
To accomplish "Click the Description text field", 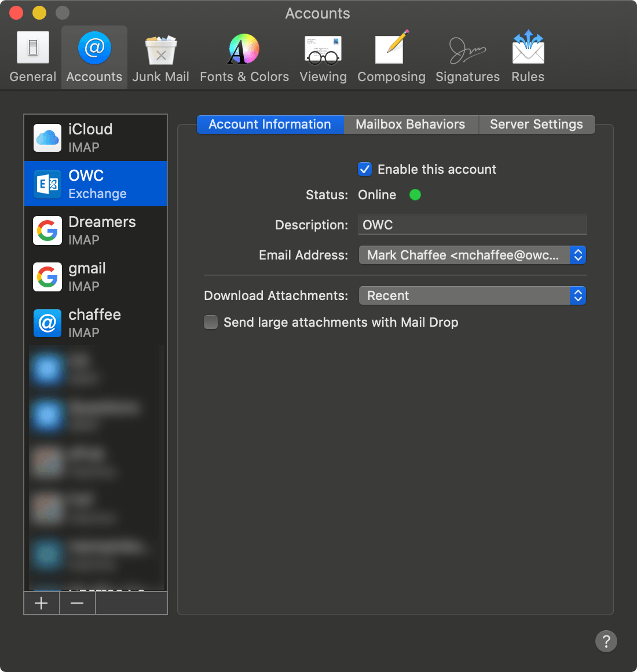I will point(472,225).
